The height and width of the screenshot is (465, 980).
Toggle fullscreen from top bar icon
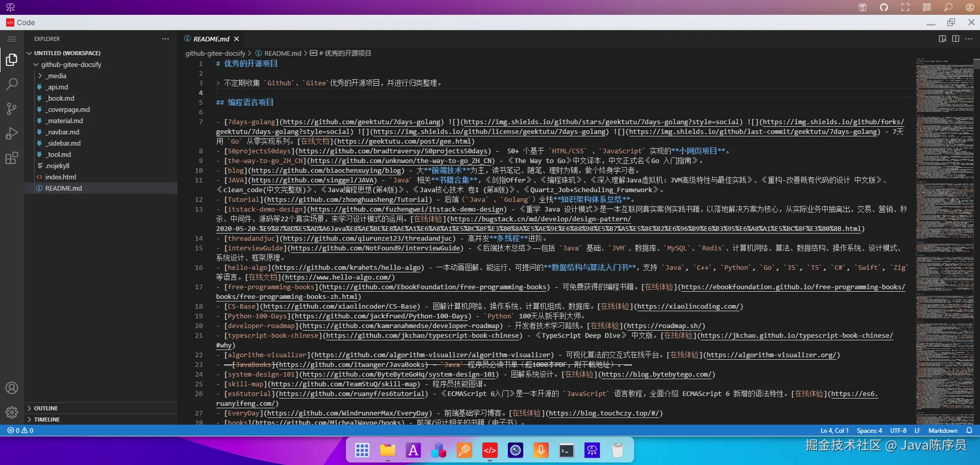(x=905, y=7)
